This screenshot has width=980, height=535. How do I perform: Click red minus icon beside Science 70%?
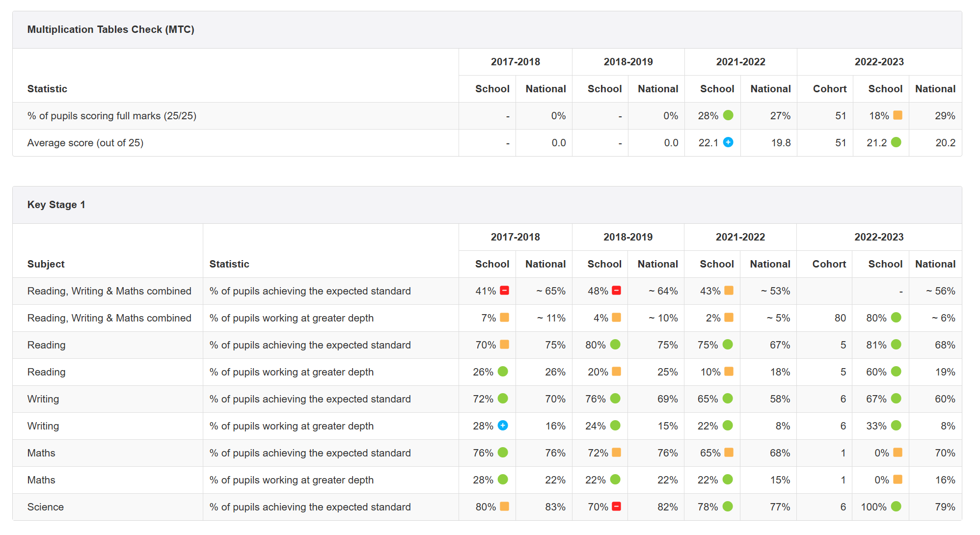click(616, 507)
